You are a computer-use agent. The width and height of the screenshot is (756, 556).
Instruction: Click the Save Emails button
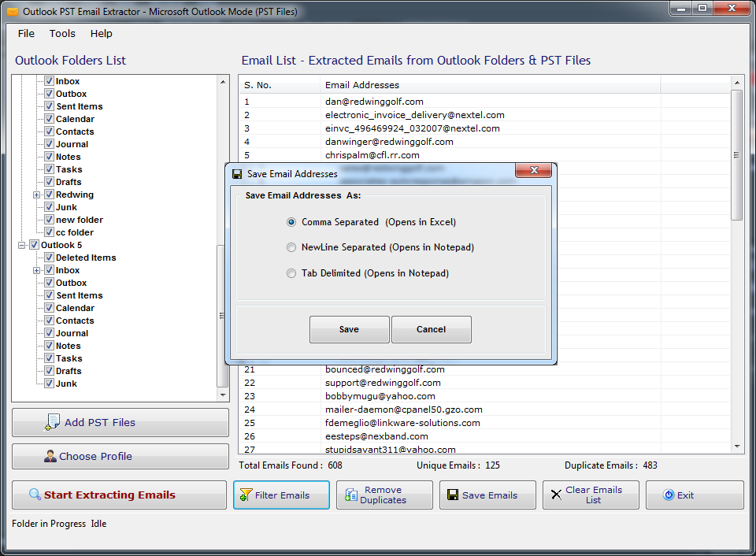click(x=487, y=495)
